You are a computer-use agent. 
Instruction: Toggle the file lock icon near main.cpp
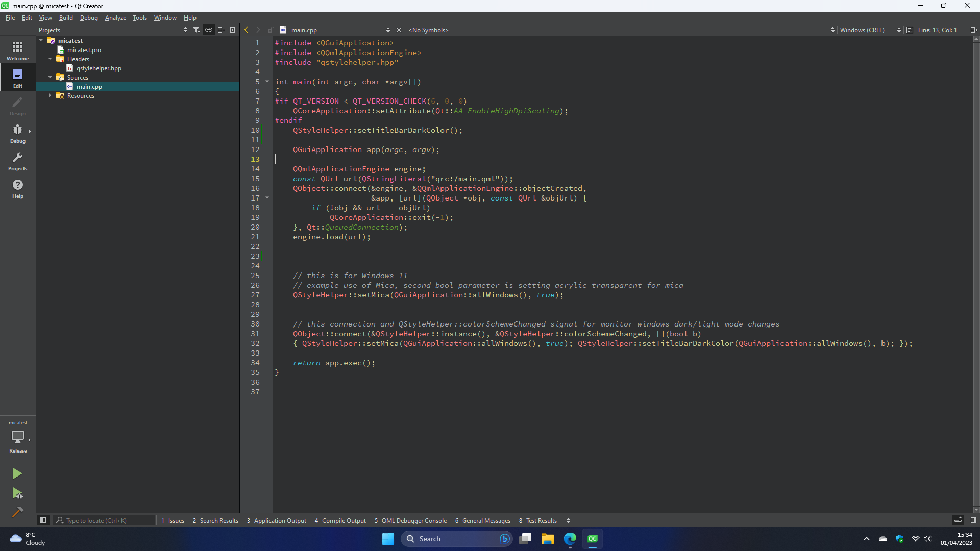click(271, 30)
